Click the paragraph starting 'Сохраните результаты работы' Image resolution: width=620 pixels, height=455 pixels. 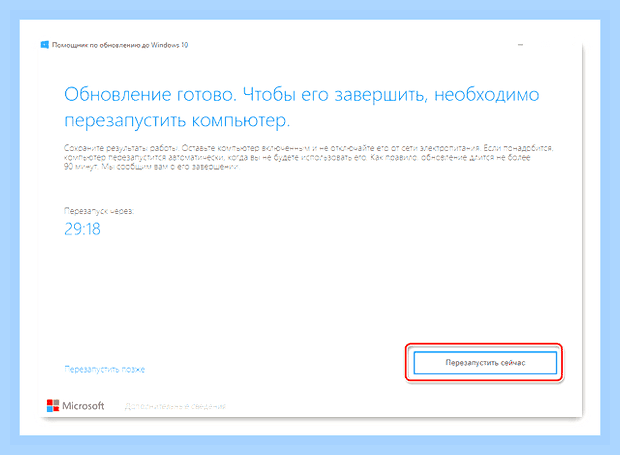coord(308,157)
